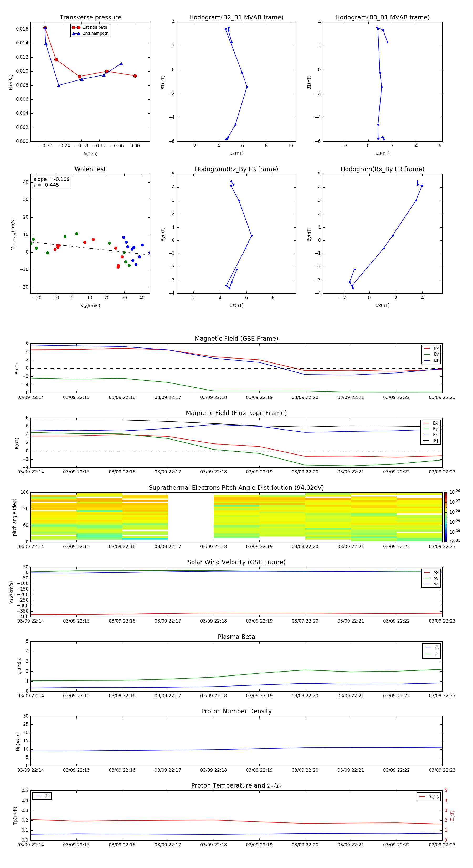The width and height of the screenshot is (473, 868).
Task: Click the "Pt(nPa)" y-axis label
Action: (x=11, y=82)
